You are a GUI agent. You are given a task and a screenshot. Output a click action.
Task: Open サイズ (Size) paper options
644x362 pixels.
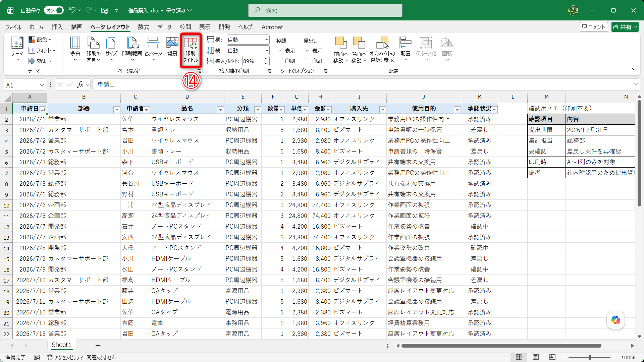(x=111, y=49)
